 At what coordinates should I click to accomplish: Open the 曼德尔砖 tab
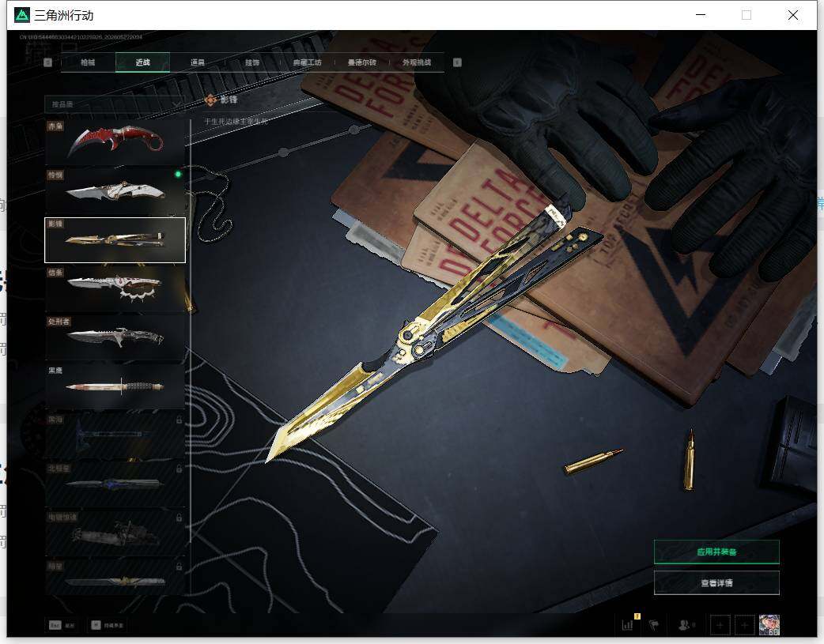coord(361,62)
